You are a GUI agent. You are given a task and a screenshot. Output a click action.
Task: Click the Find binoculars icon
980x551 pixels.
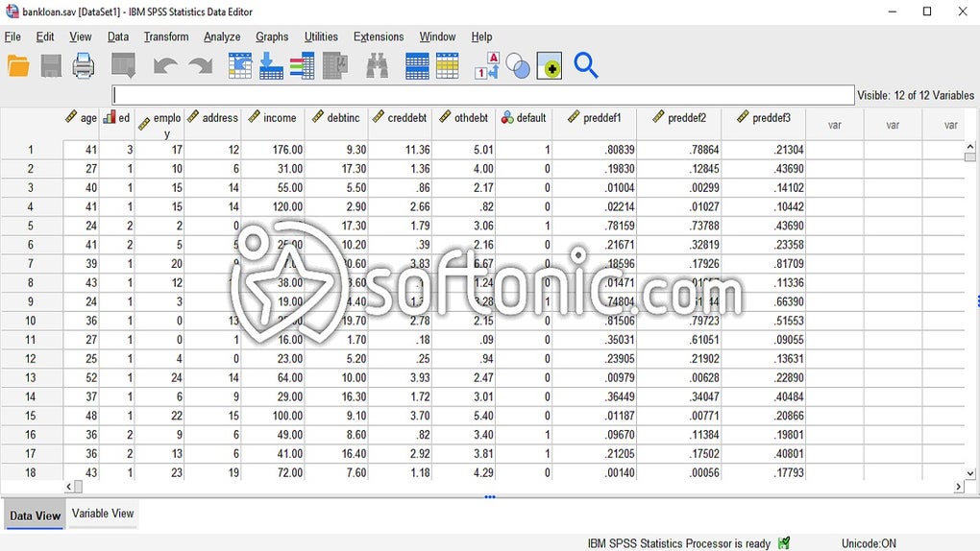377,65
